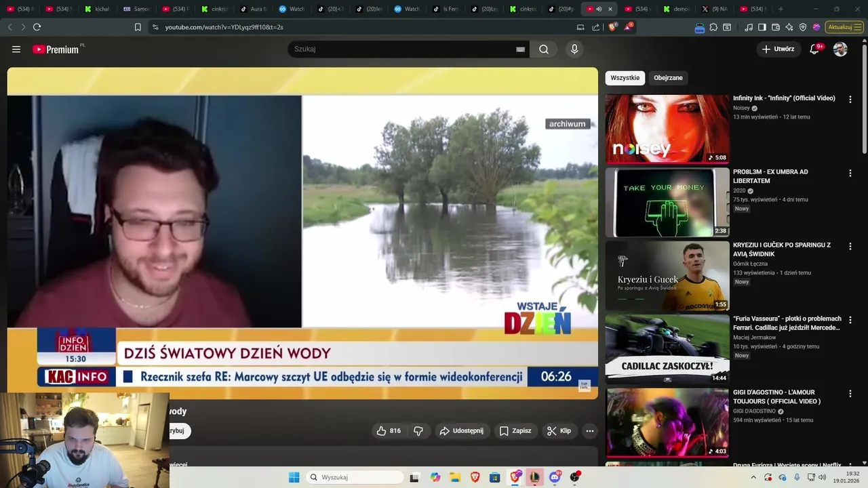Open OBS Studio from taskbar
Screen dimensions: 868x488
(x=575, y=477)
